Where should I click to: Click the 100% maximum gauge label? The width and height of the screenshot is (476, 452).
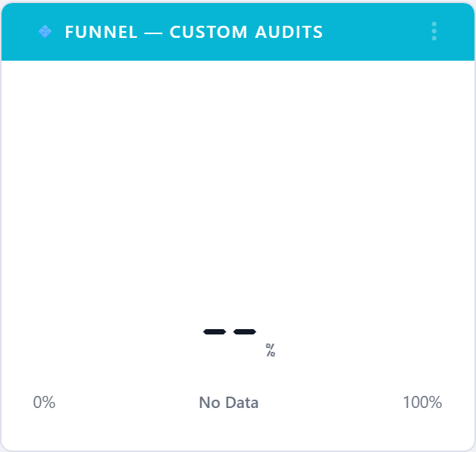pyautogui.click(x=422, y=402)
